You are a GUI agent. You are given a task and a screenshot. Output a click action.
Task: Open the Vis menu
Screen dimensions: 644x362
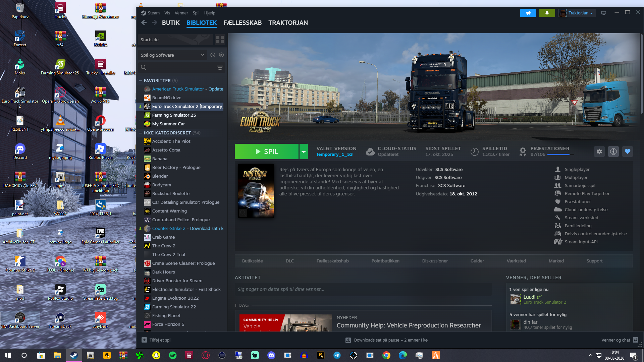point(167,13)
